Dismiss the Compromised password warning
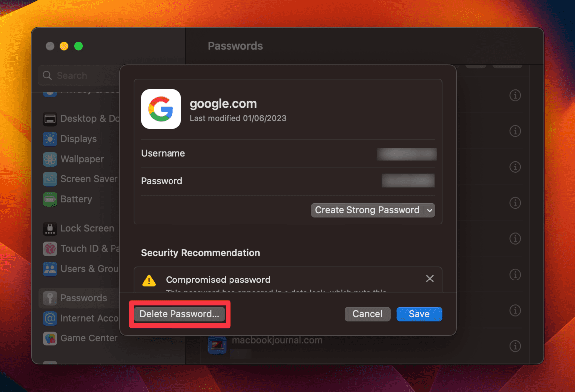The height and width of the screenshot is (392, 575). [429, 279]
